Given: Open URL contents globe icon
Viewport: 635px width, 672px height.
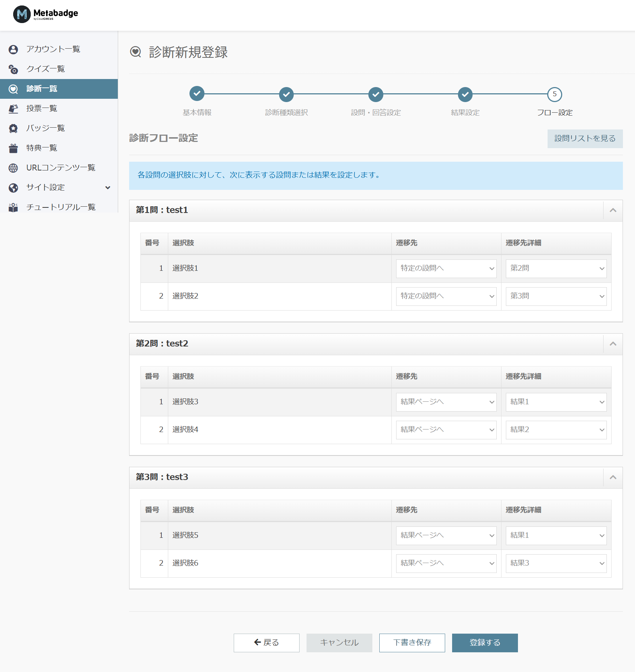Looking at the screenshot, I should point(13,168).
